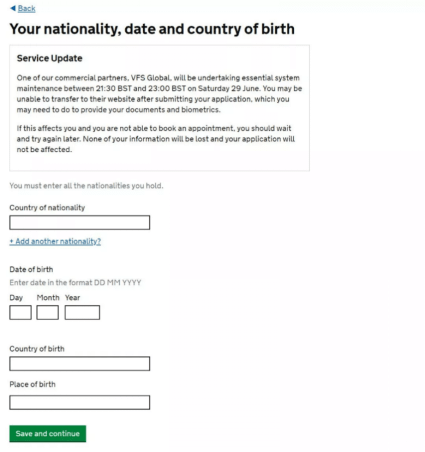Click the Day label

[16, 298]
